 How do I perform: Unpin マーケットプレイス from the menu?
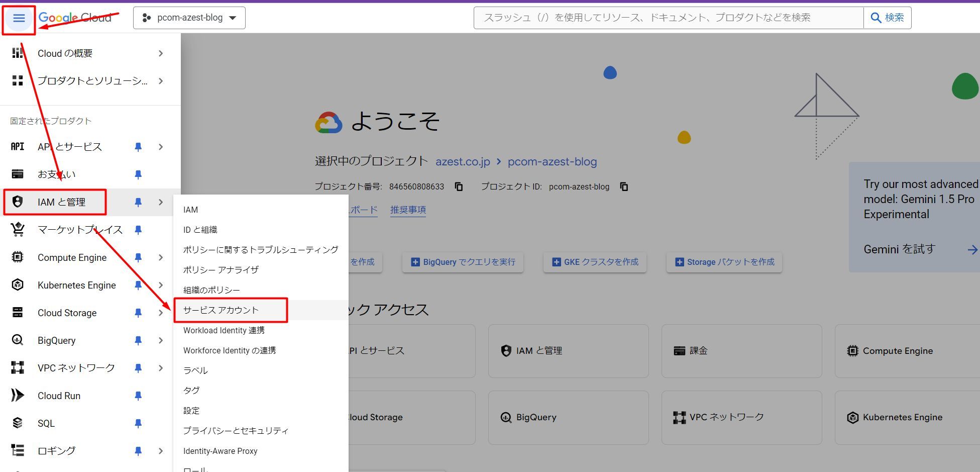point(138,230)
